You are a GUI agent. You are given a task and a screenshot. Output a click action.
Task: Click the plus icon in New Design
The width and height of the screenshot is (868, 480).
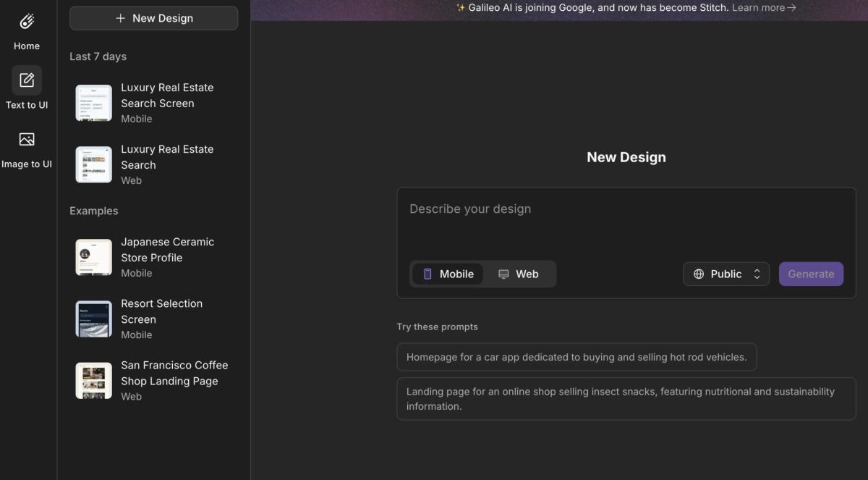click(x=121, y=18)
